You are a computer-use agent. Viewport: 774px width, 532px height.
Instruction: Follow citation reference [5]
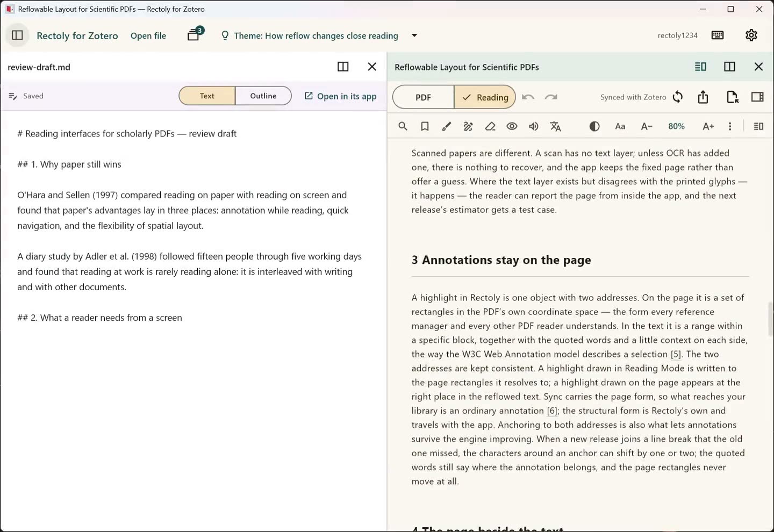[x=676, y=354]
